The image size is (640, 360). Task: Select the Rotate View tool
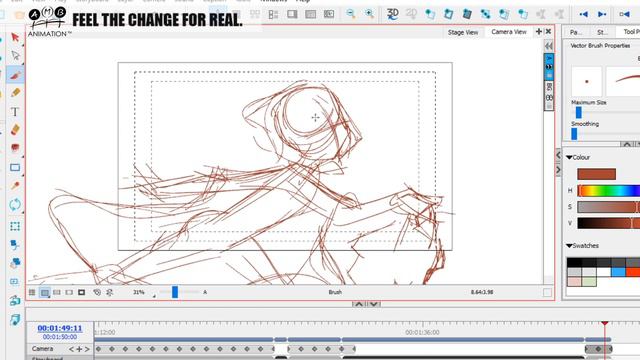pyautogui.click(x=15, y=204)
